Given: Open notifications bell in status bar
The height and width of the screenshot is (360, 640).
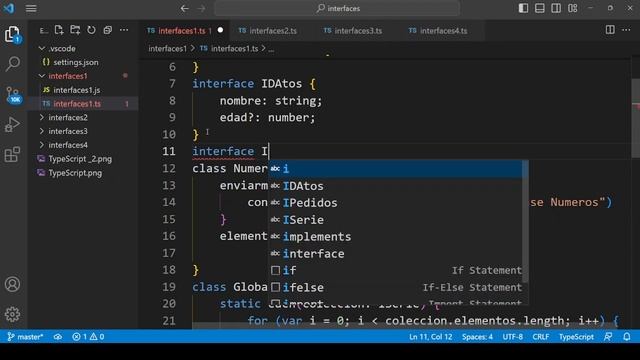Looking at the screenshot, I should click(x=627, y=337).
